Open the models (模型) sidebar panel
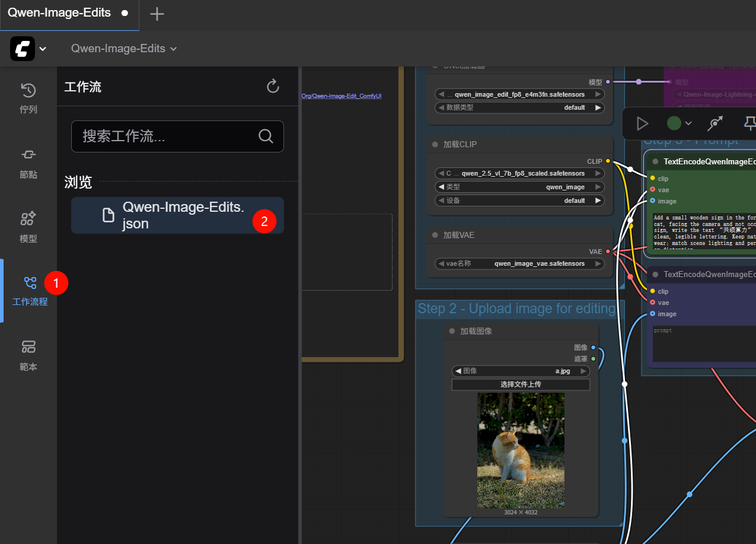This screenshot has height=544, width=756. pyautogui.click(x=28, y=227)
